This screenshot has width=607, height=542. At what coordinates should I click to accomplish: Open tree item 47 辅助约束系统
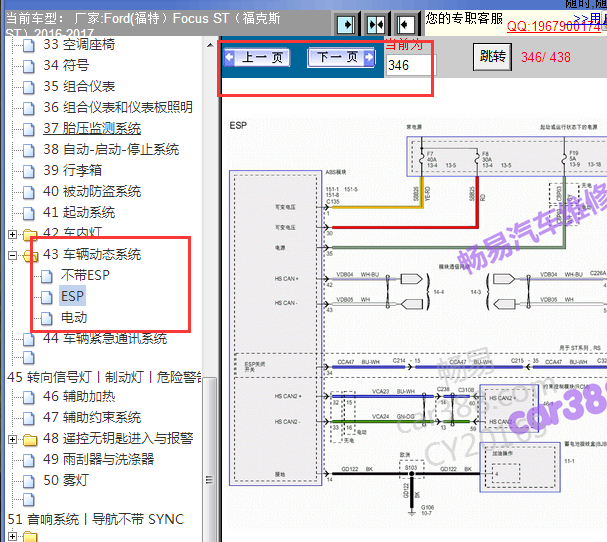coord(92,417)
